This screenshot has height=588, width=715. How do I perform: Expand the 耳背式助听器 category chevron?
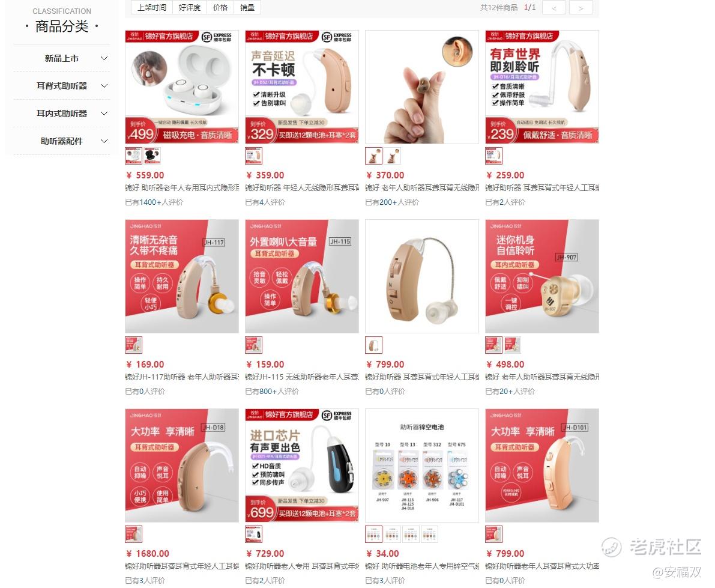tap(104, 86)
